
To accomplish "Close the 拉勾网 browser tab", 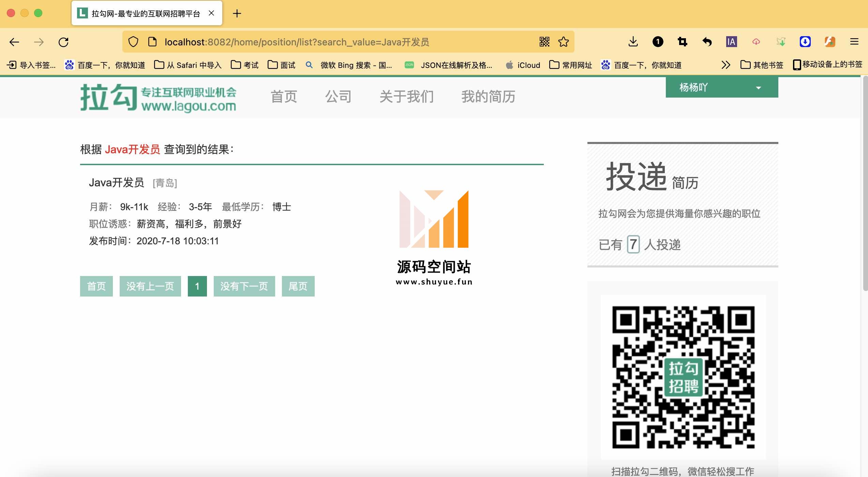I will [x=211, y=13].
